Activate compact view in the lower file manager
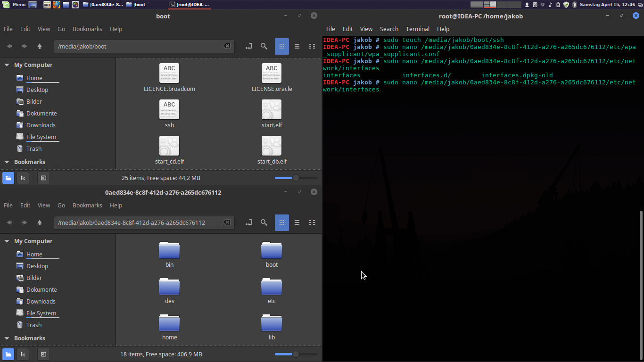Screen dimensions: 644x362 [312, 222]
